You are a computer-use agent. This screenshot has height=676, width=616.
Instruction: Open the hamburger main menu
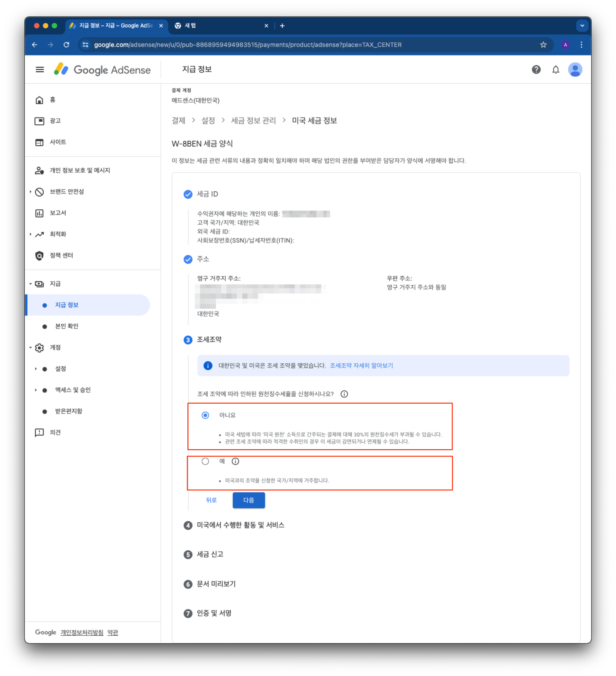(39, 69)
